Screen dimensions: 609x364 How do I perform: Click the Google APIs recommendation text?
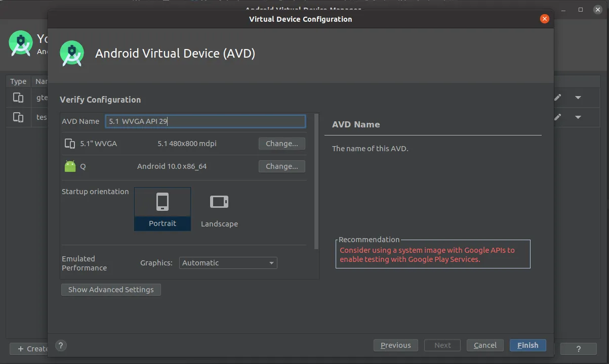click(427, 255)
